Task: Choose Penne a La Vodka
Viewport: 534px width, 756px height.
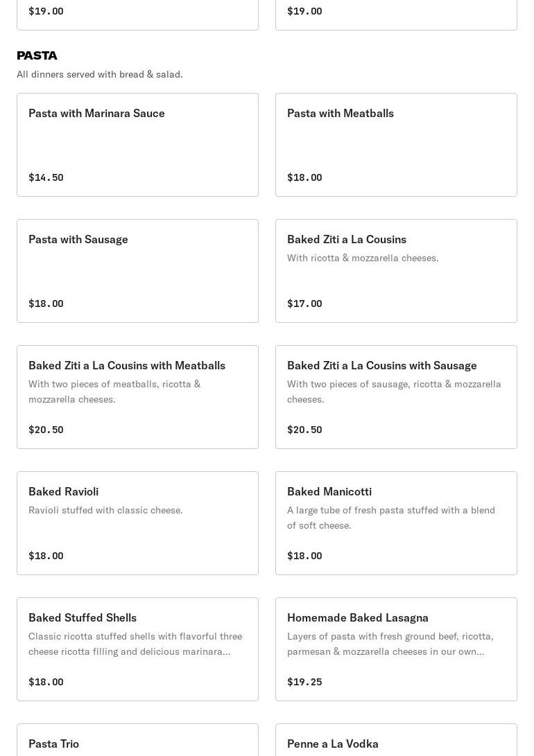Action: click(396, 743)
